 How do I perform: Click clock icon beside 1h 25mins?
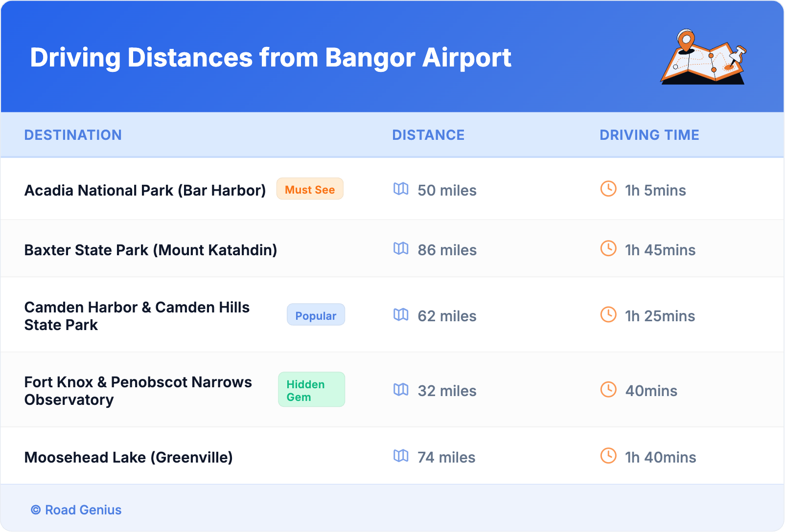pyautogui.click(x=608, y=315)
